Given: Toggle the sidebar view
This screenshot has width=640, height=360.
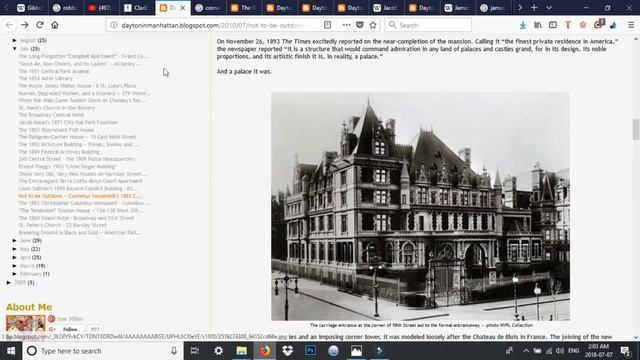Looking at the screenshot, I should (x=553, y=25).
